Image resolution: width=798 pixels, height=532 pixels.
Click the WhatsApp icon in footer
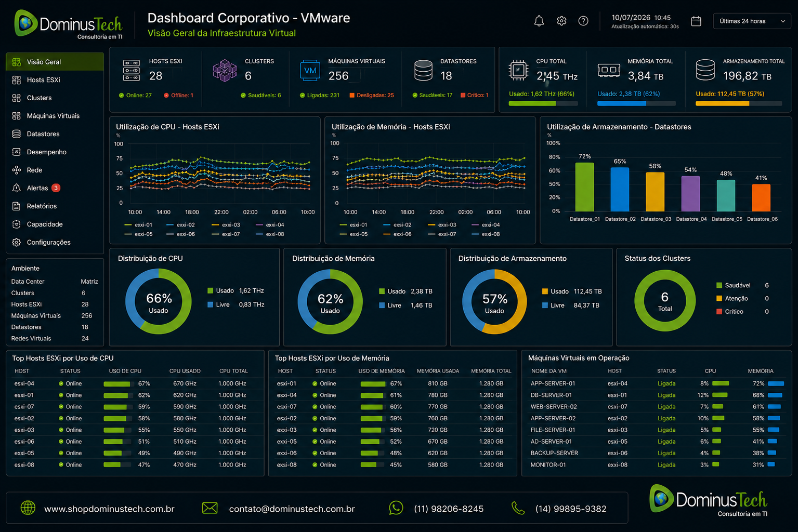point(396,508)
